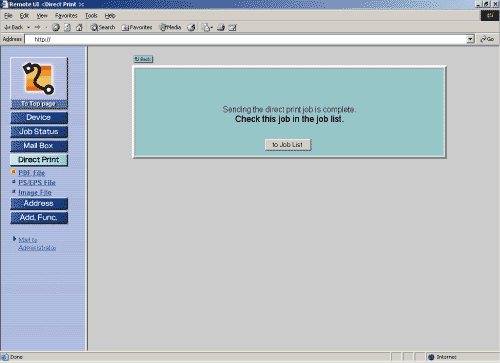Open the Favorites toolbar button
Screen dimensions: 500x363
137,27
